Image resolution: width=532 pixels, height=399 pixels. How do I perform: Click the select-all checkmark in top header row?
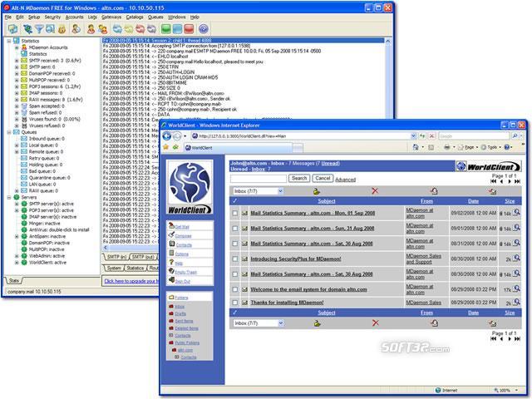pos(234,201)
